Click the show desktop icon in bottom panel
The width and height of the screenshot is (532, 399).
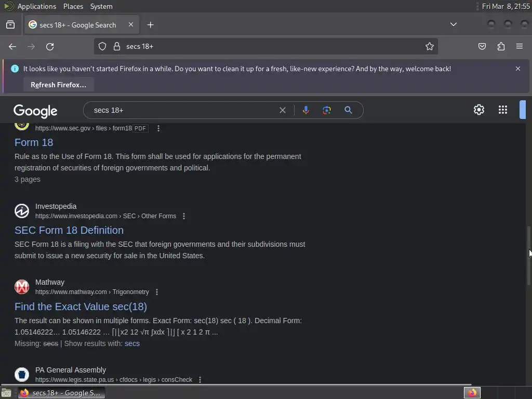point(6,393)
